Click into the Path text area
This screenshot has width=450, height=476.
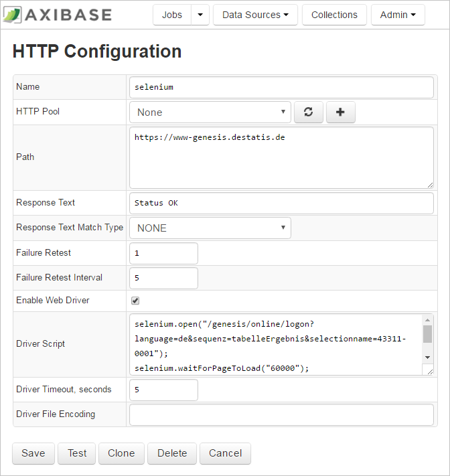pyautogui.click(x=281, y=157)
